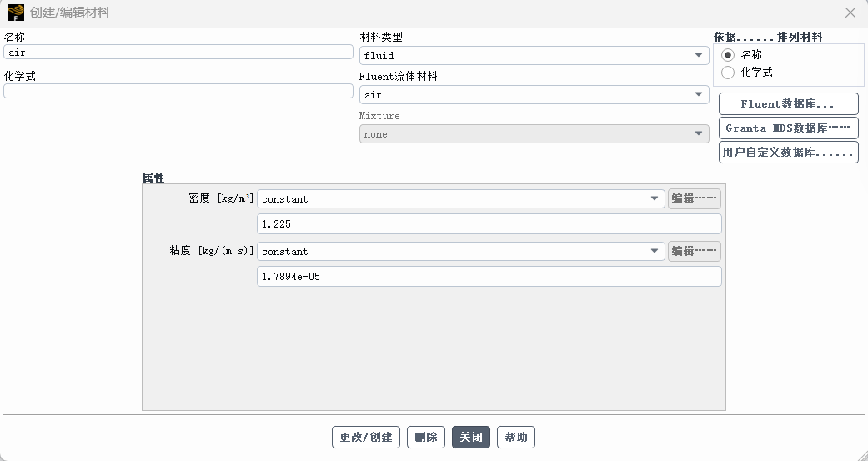The width and height of the screenshot is (868, 461).
Task: Click the 更改/创建 button
Action: 366,437
